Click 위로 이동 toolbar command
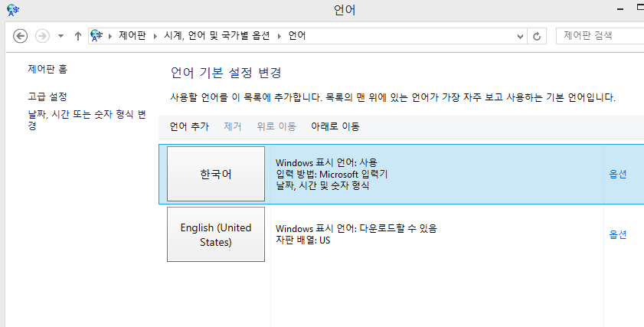The image size is (644, 327). pos(276,126)
